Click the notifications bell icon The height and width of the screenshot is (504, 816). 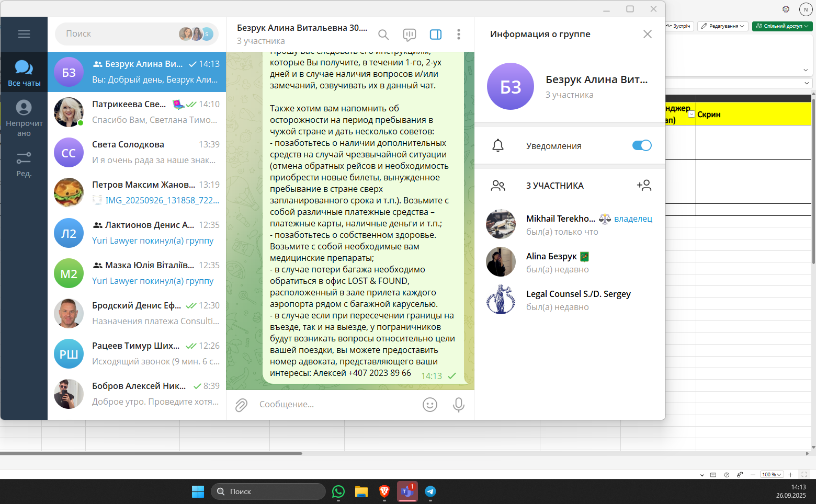tap(498, 145)
